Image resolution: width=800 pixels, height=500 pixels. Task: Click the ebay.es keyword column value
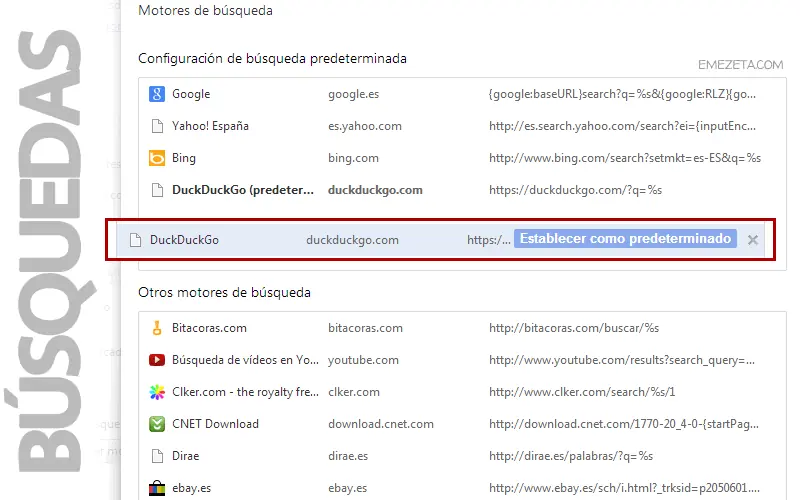click(347, 488)
